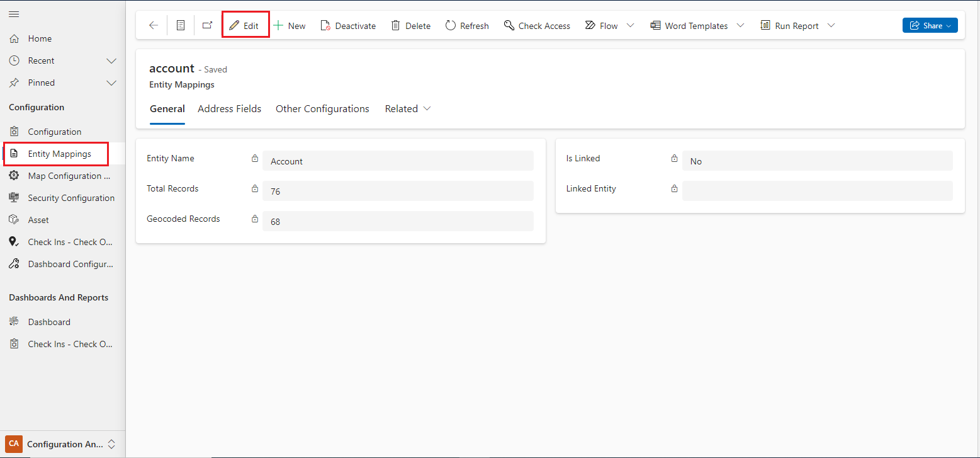Click the lock icon beside Geocoded Records

pos(255,219)
